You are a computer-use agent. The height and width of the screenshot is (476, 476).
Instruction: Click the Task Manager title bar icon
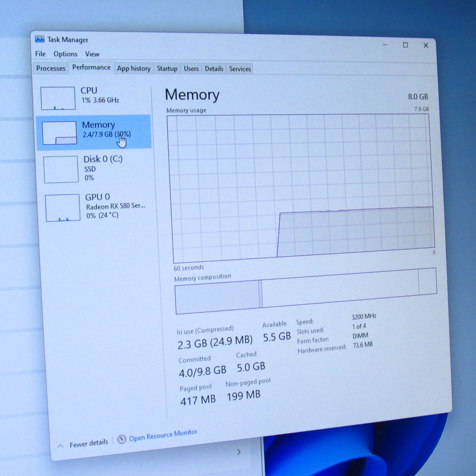[40, 39]
